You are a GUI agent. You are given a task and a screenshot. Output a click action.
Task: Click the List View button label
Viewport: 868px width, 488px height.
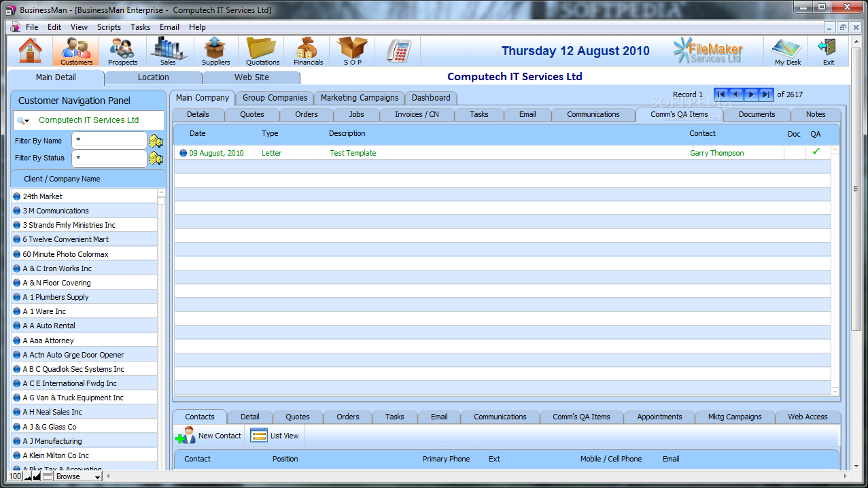[284, 436]
